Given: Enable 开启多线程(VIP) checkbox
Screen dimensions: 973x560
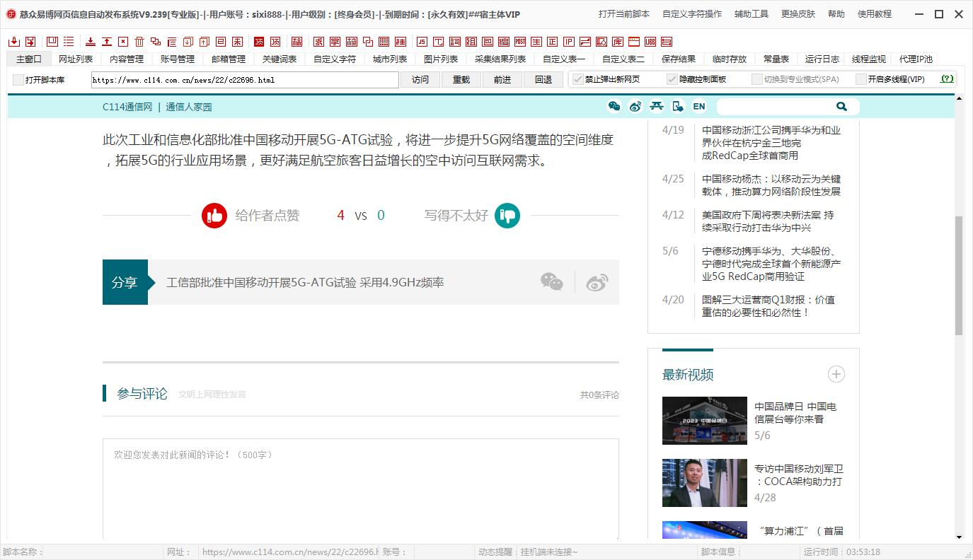Looking at the screenshot, I should 860,79.
